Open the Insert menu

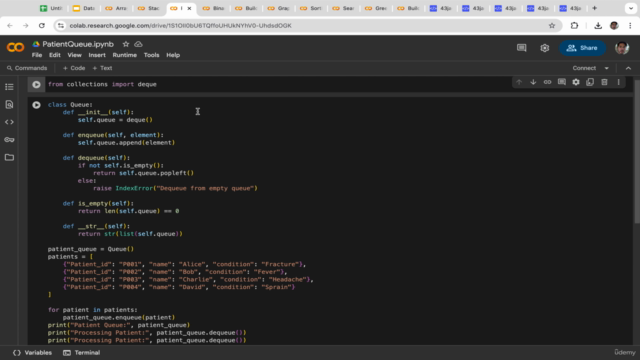click(97, 55)
